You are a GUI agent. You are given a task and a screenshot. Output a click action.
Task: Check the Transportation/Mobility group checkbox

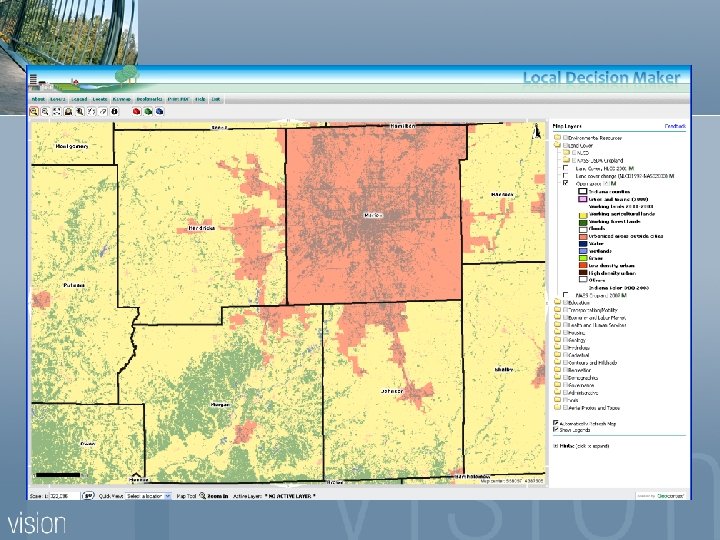coord(566,310)
